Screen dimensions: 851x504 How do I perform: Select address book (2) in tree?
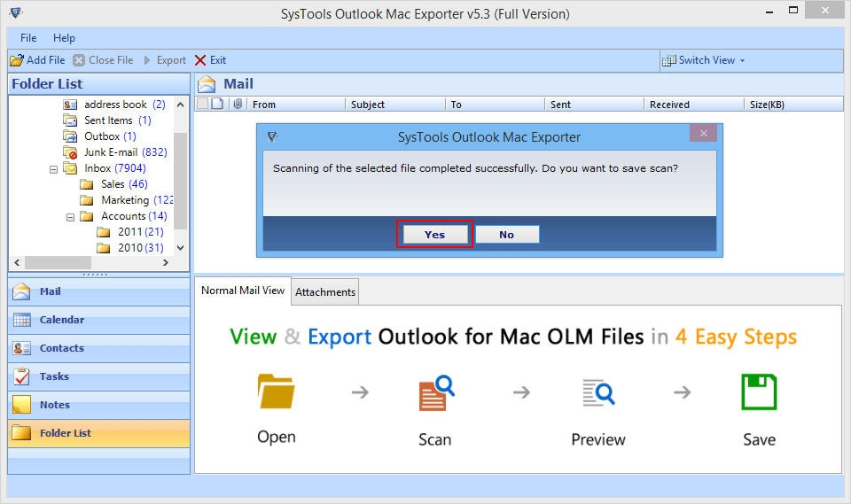(125, 105)
